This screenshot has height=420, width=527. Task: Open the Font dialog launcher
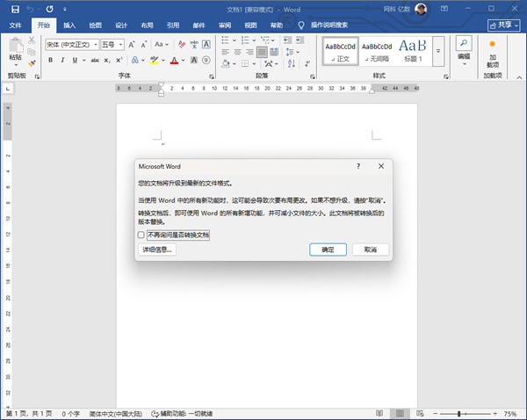[x=212, y=77]
